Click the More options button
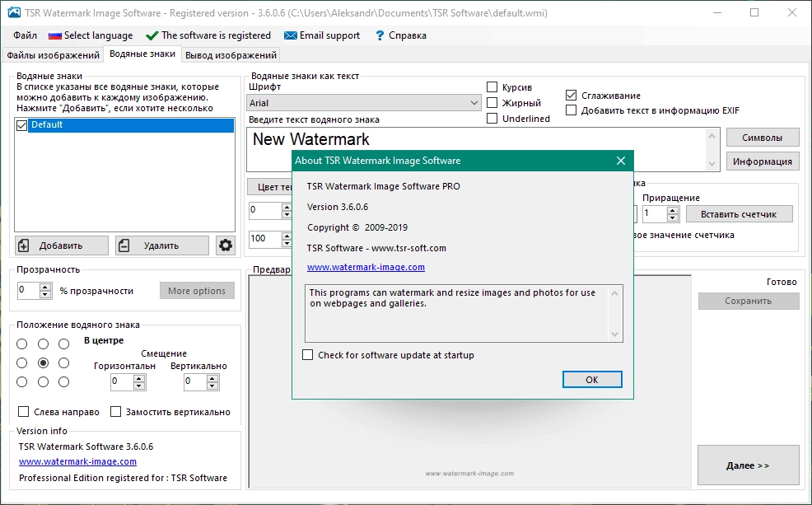This screenshot has width=812, height=505. point(197,291)
